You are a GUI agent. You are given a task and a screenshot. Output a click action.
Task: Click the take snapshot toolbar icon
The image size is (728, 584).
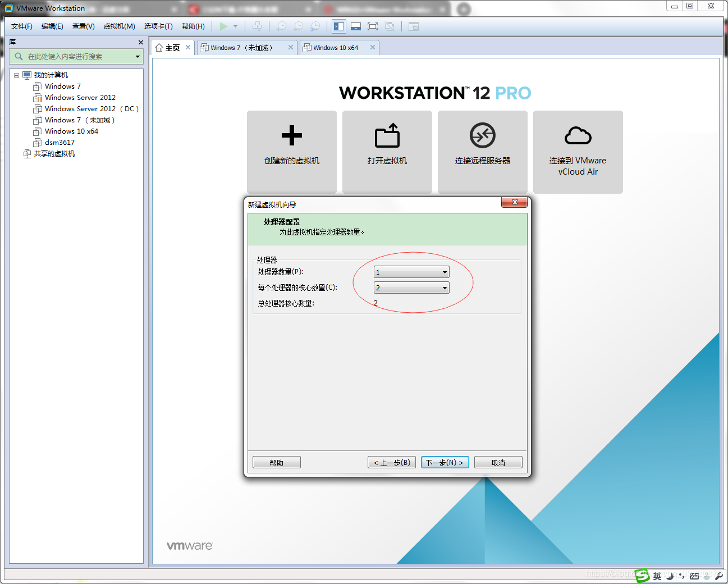tap(281, 26)
